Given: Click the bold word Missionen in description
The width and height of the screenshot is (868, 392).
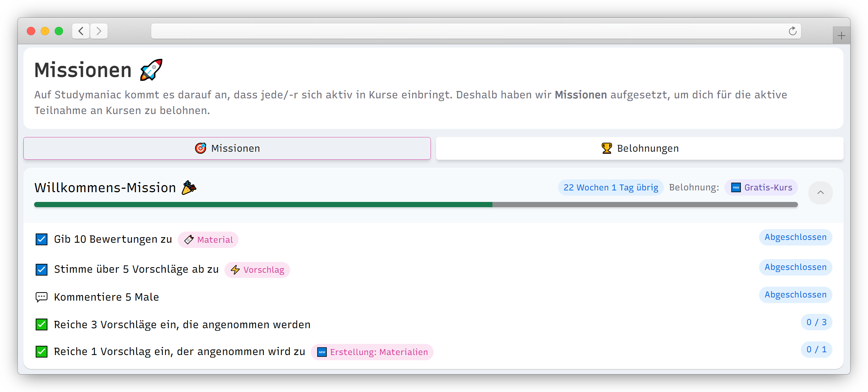Looking at the screenshot, I should pos(581,95).
